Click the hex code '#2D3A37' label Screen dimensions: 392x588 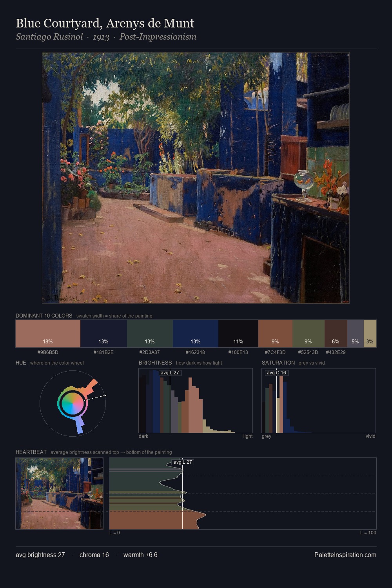(150, 352)
